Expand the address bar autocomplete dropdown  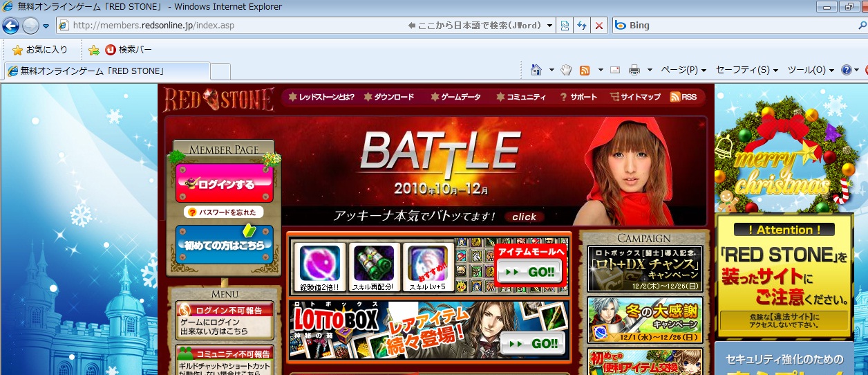pos(550,26)
